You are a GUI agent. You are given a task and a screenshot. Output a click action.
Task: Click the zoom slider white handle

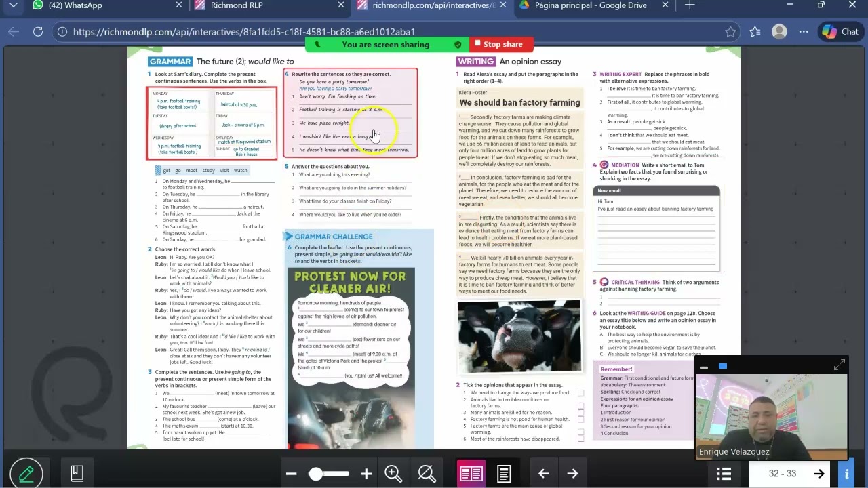coord(315,474)
